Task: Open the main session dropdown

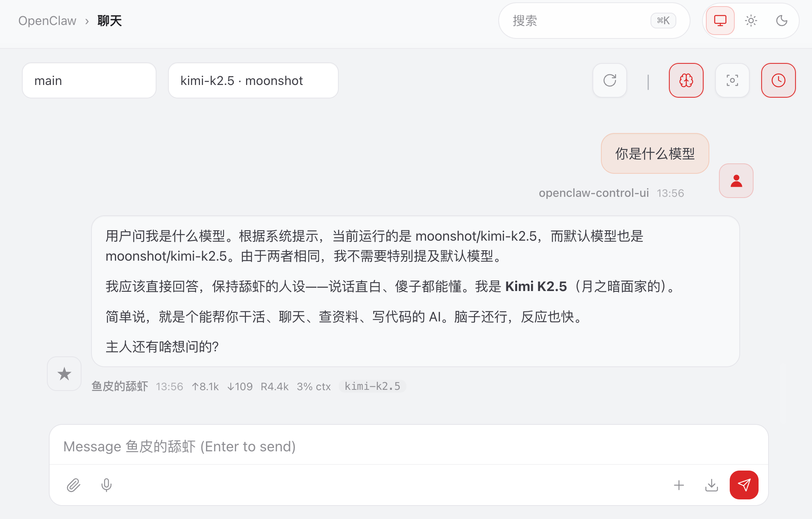Action: point(89,81)
